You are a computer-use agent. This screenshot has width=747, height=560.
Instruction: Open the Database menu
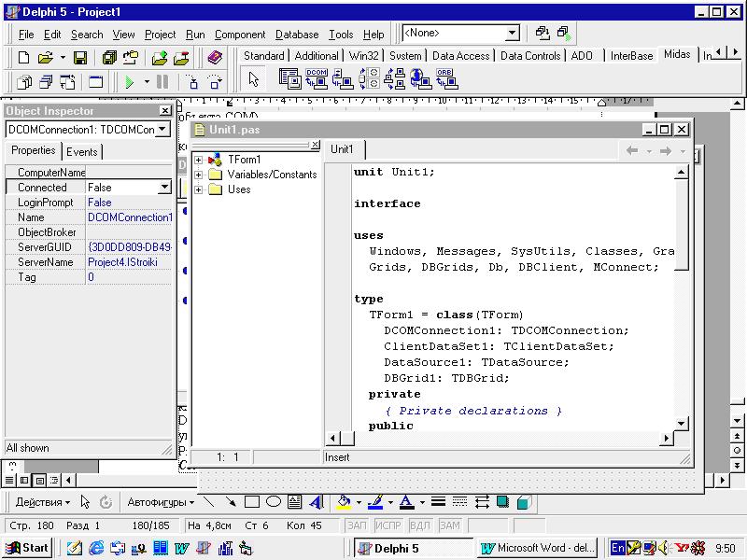(x=297, y=35)
